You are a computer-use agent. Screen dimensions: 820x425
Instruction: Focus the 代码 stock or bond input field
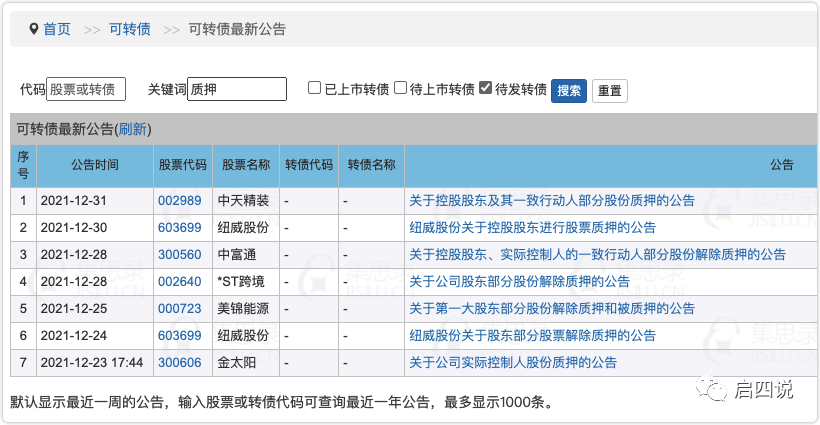tap(86, 89)
